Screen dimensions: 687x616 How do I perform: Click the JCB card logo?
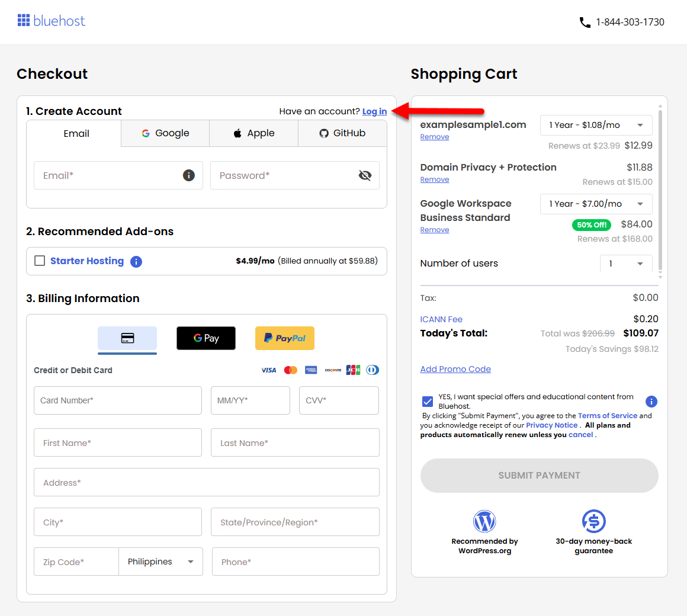(x=353, y=370)
